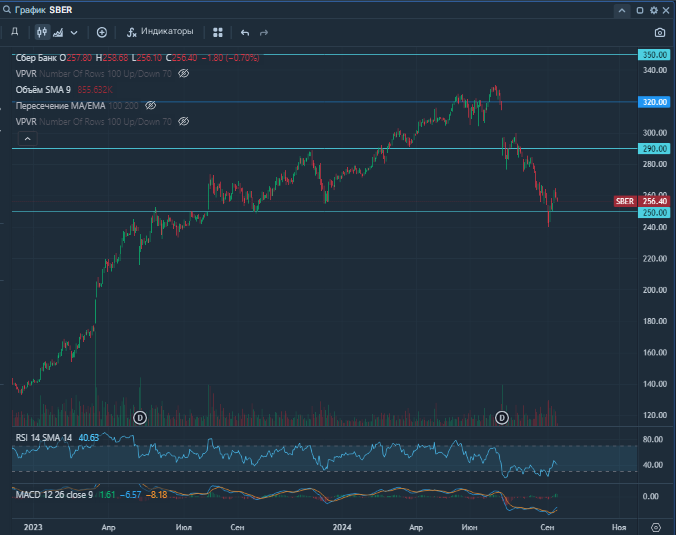Select 320.00 blue level price label
Screen dimensions: 676x535
click(x=654, y=102)
